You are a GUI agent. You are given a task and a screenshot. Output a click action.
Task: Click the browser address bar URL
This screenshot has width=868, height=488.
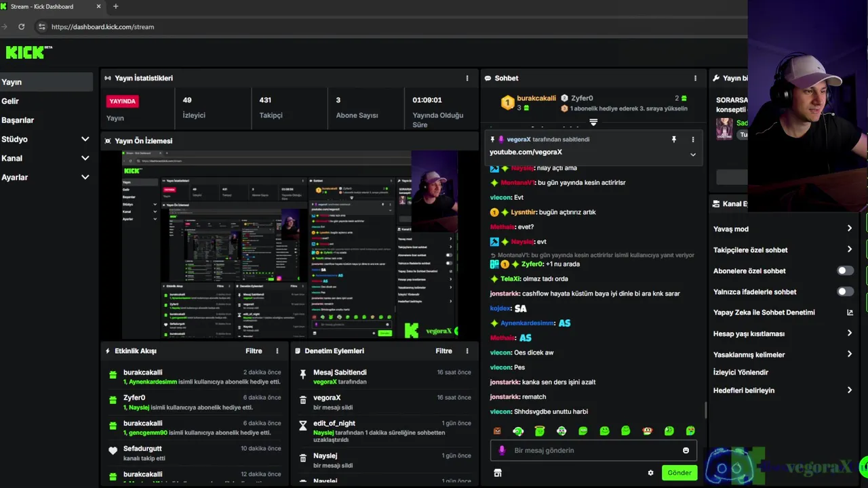coord(102,26)
